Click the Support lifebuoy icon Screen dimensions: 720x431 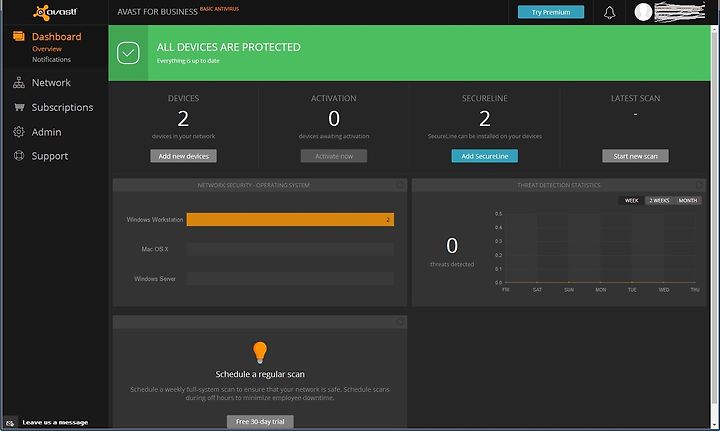pos(19,156)
